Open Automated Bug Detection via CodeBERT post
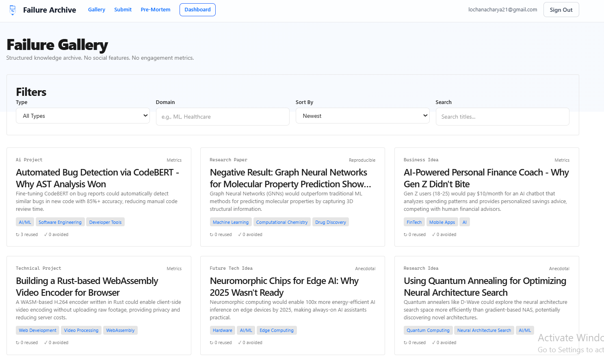The image size is (604, 364). (97, 178)
